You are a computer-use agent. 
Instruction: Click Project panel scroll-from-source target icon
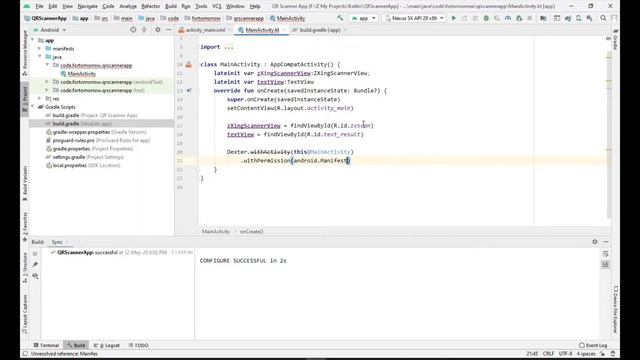pos(133,30)
